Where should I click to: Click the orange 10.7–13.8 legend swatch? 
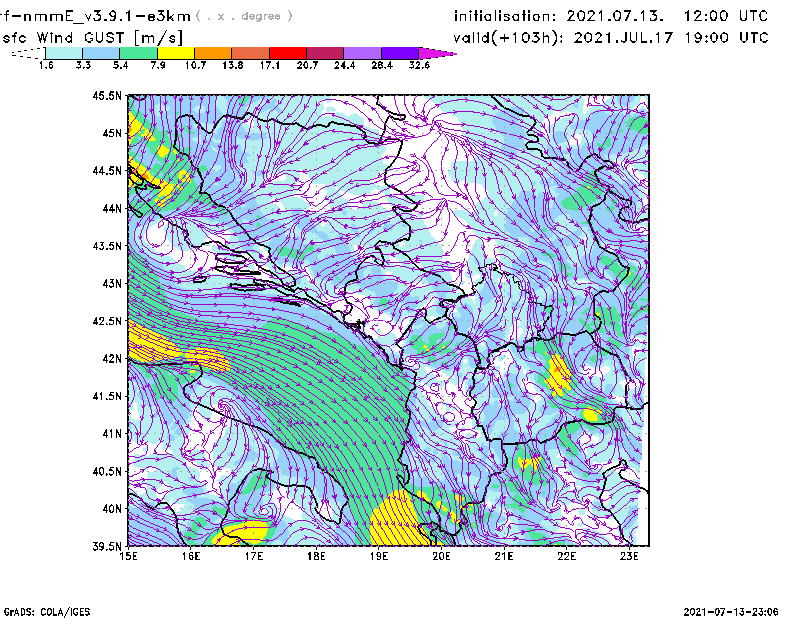[213, 53]
